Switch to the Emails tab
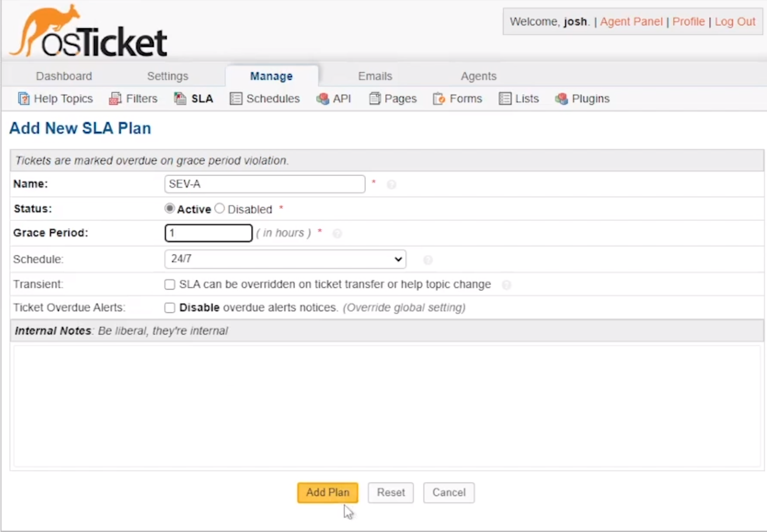The image size is (767, 532). tap(374, 76)
